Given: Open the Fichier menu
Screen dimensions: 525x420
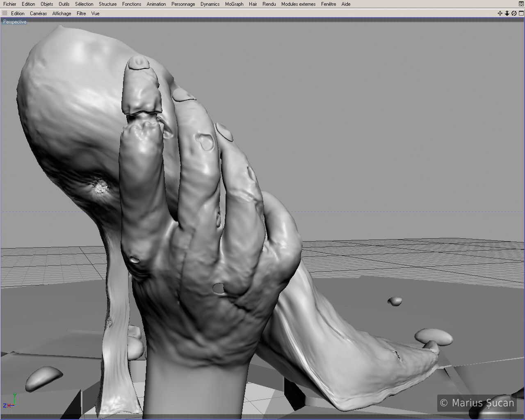Looking at the screenshot, I should click(x=10, y=4).
